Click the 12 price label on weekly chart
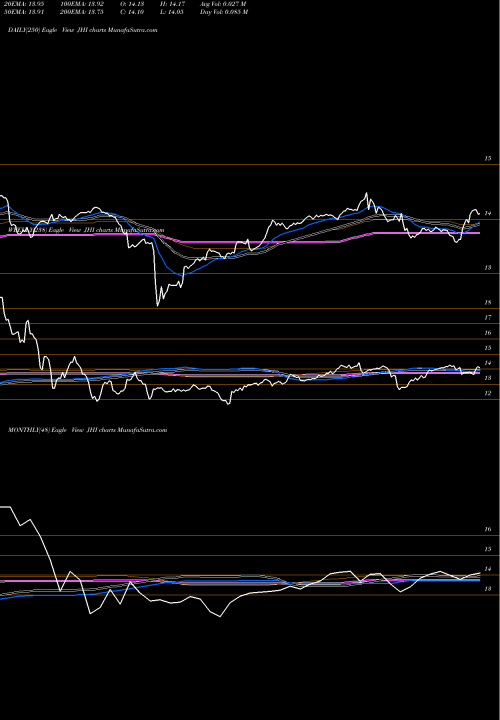 point(488,394)
